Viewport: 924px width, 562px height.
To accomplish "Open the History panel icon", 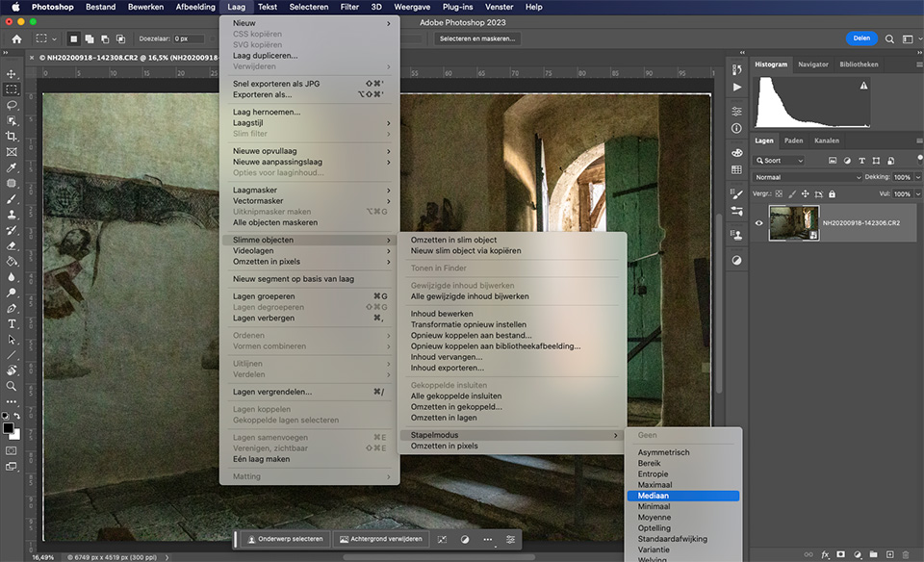I will (x=736, y=69).
